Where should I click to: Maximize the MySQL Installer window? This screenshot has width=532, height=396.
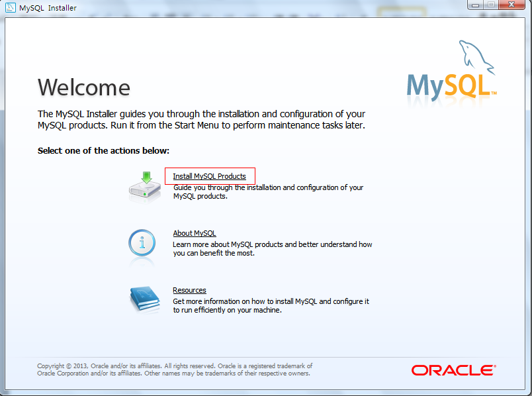[x=490, y=5]
